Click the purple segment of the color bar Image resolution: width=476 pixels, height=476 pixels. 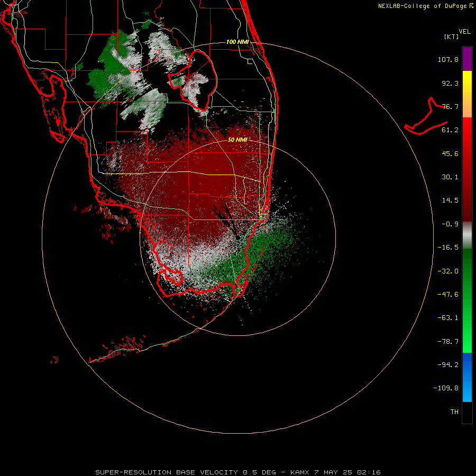point(467,59)
